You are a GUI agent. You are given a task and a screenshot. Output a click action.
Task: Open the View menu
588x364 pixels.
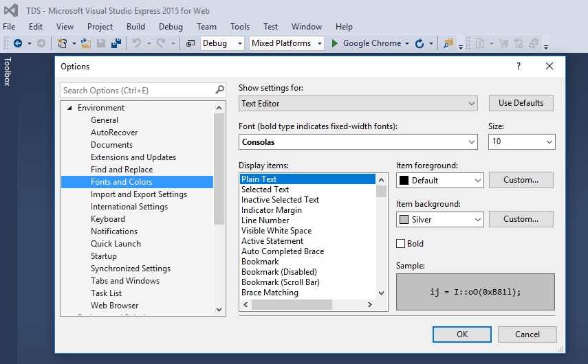click(x=65, y=27)
